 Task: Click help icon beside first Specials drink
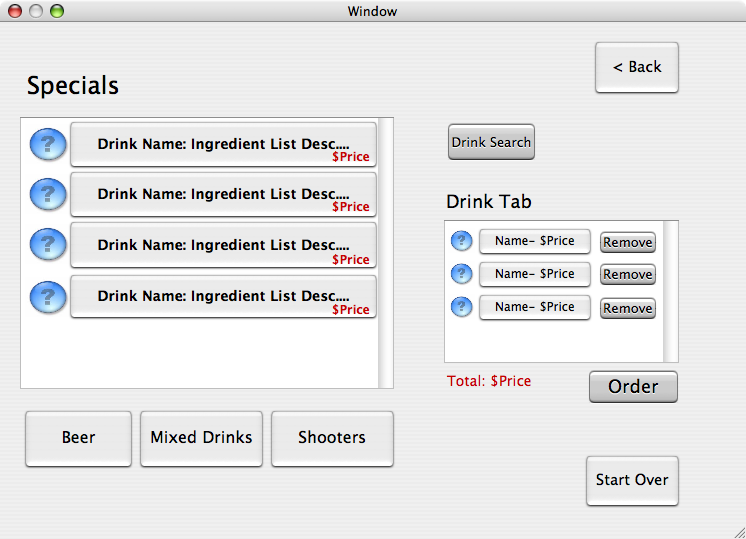(x=48, y=145)
